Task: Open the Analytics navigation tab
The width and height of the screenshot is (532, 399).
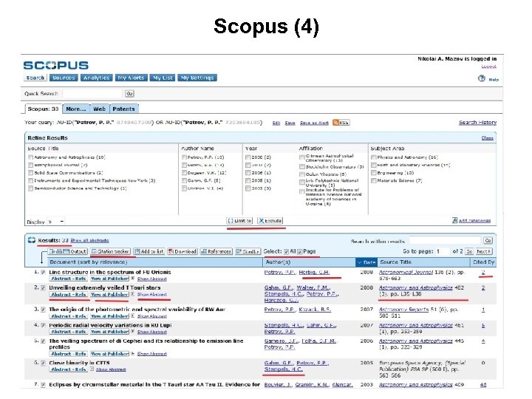Action: pos(96,78)
